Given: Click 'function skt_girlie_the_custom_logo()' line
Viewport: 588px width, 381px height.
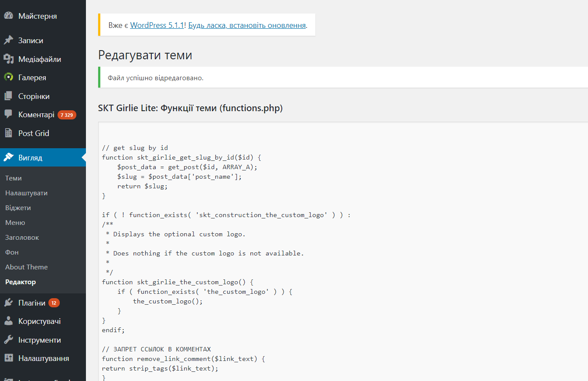Looking at the screenshot, I should point(178,282).
